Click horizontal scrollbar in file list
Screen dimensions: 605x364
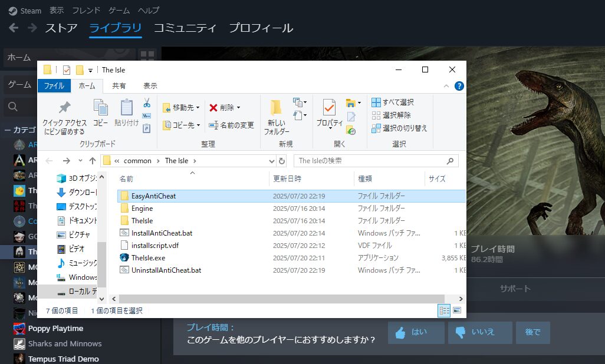click(x=282, y=299)
